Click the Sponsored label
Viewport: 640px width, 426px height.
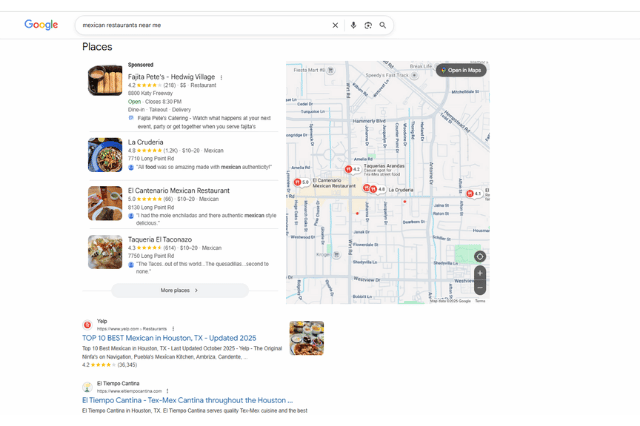140,65
